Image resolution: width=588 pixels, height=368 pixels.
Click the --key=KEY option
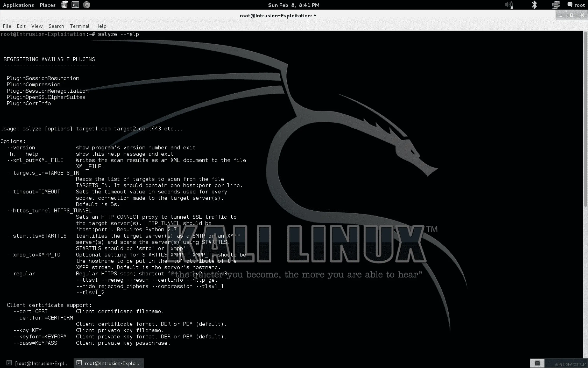(27, 330)
